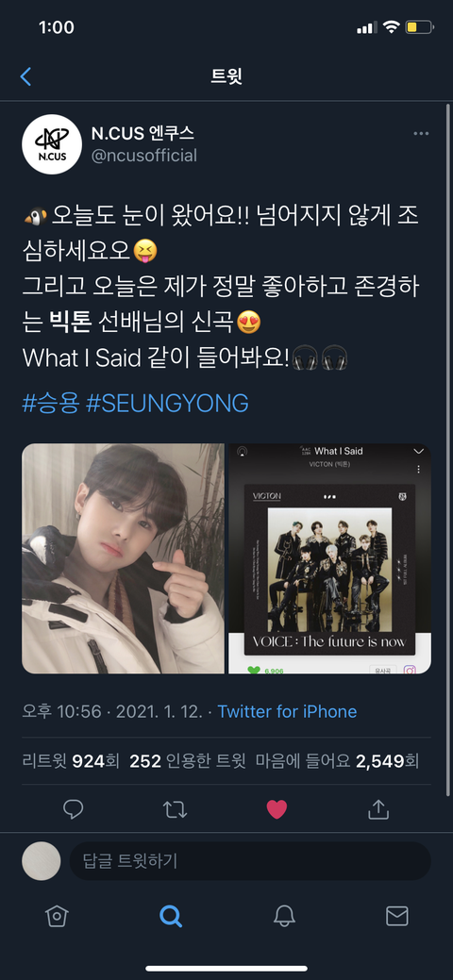Image resolution: width=453 pixels, height=980 pixels.
Task: Go back using the blue chevron arrow
Action: [25, 77]
